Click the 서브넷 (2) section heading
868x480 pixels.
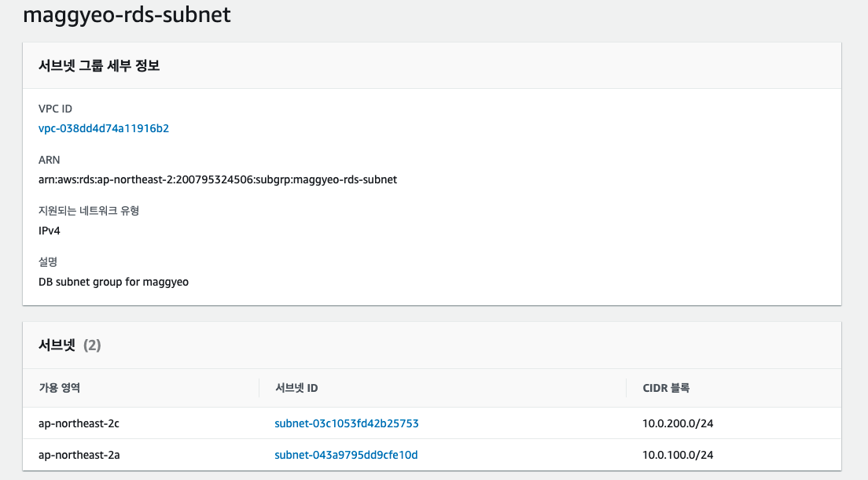(69, 345)
